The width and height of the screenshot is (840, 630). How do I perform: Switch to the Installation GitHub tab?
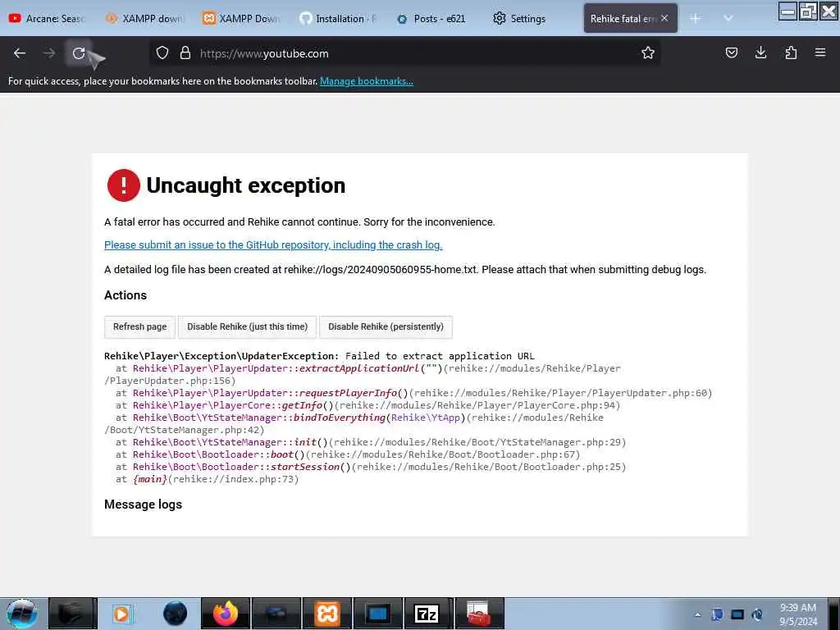click(339, 19)
